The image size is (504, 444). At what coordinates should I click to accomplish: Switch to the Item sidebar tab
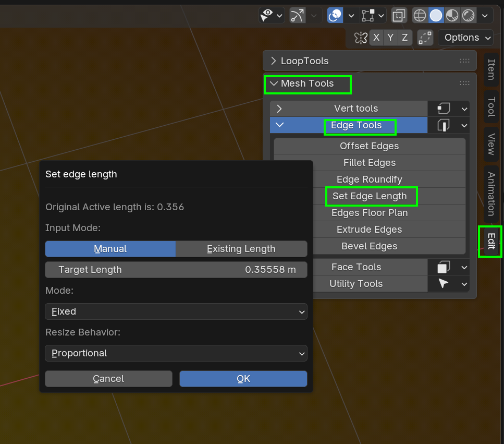pos(490,69)
